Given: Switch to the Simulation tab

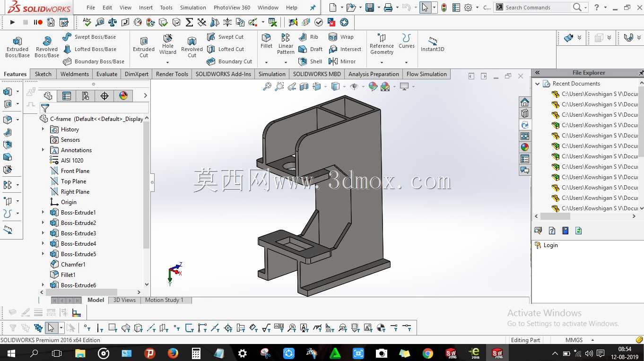Looking at the screenshot, I should (x=272, y=74).
